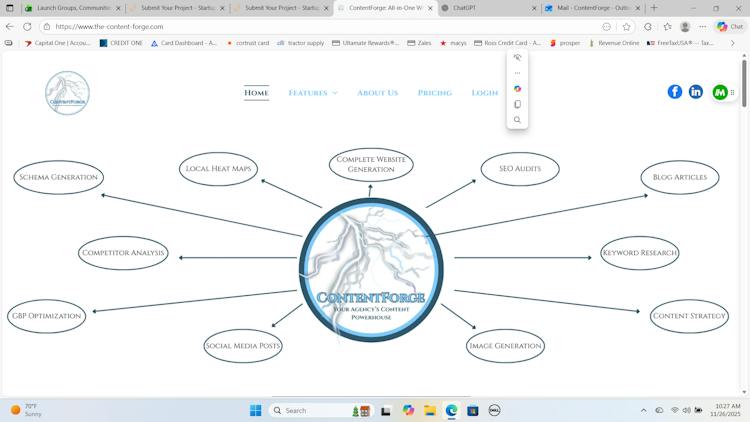Open the LinkedIn social icon
This screenshot has width=750, height=422.
click(695, 92)
